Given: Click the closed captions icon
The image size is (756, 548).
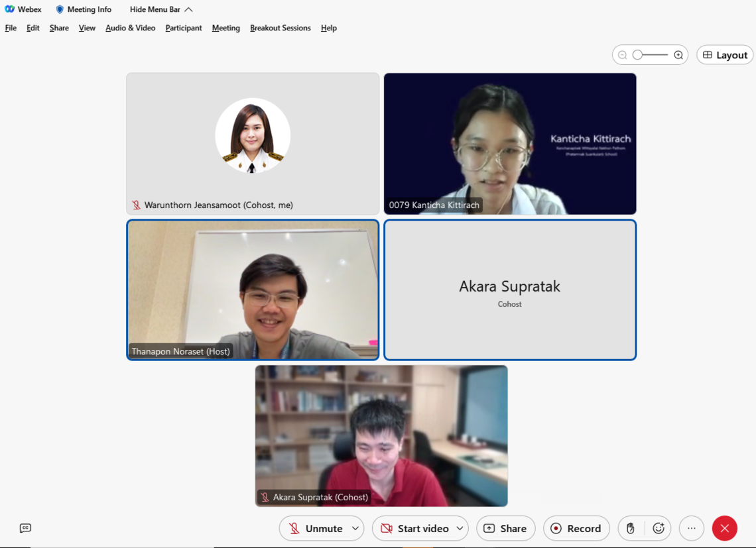Looking at the screenshot, I should pyautogui.click(x=25, y=528).
